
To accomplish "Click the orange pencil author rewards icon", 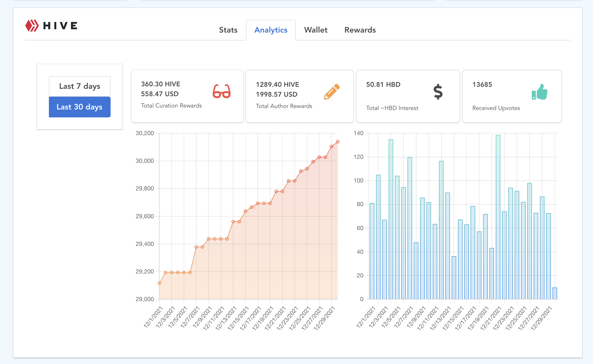I will [x=332, y=91].
